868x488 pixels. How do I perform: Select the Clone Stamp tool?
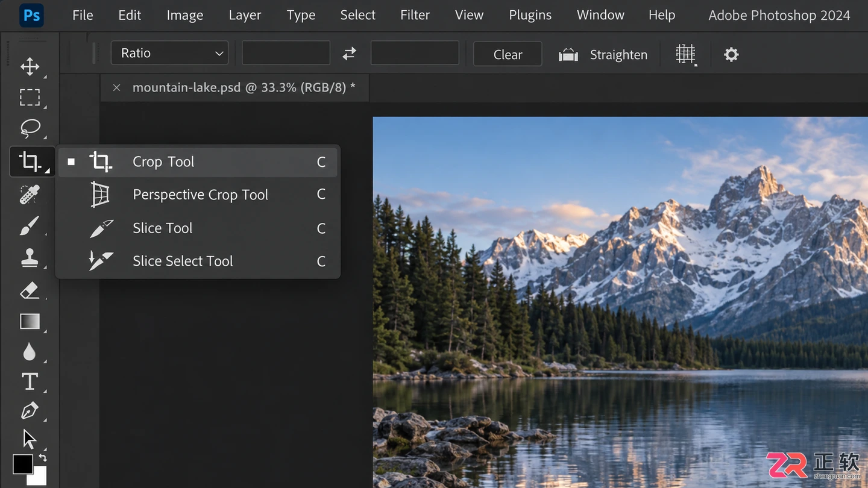30,258
